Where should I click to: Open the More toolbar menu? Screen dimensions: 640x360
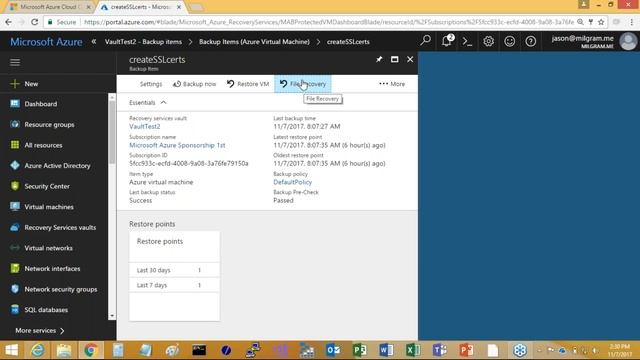(392, 84)
